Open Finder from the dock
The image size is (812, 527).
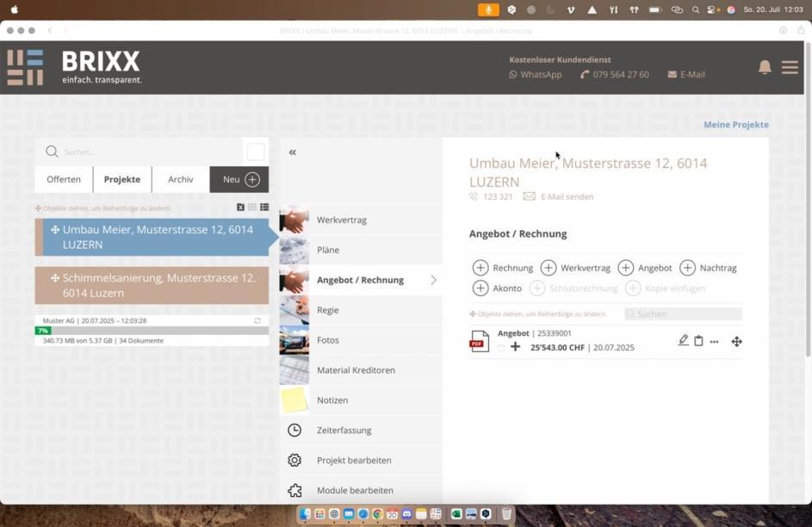pos(305,514)
